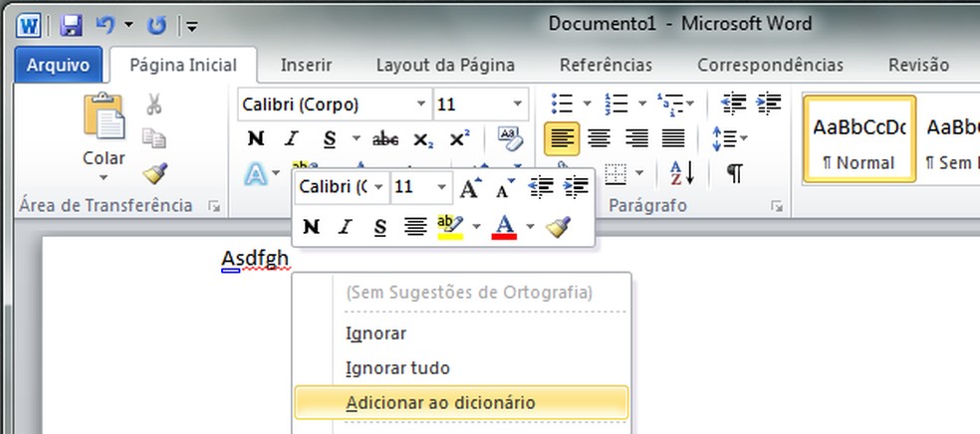
Task: Apply yellow highlight color in mini toolbar
Action: [x=450, y=227]
